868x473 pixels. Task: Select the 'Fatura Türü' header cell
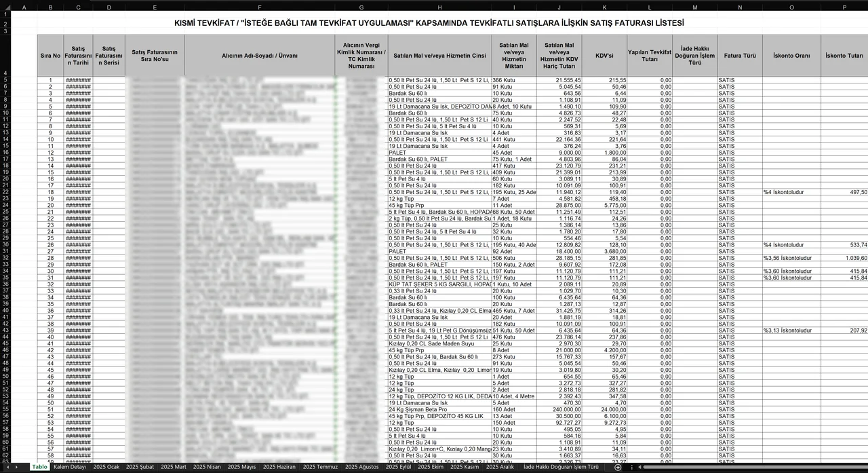tap(740, 55)
